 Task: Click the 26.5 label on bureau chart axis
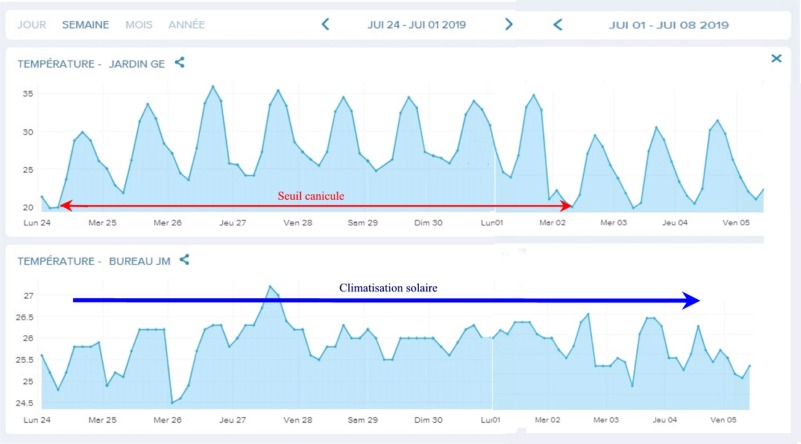click(24, 317)
